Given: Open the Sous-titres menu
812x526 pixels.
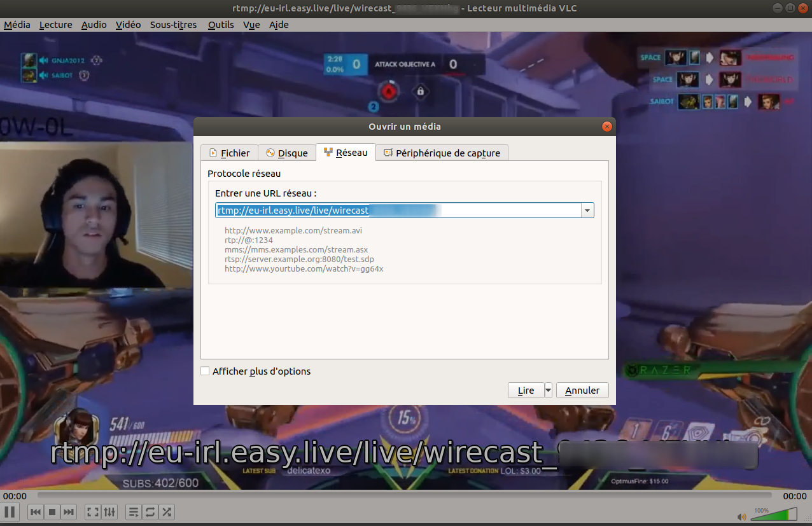Looking at the screenshot, I should pos(174,25).
